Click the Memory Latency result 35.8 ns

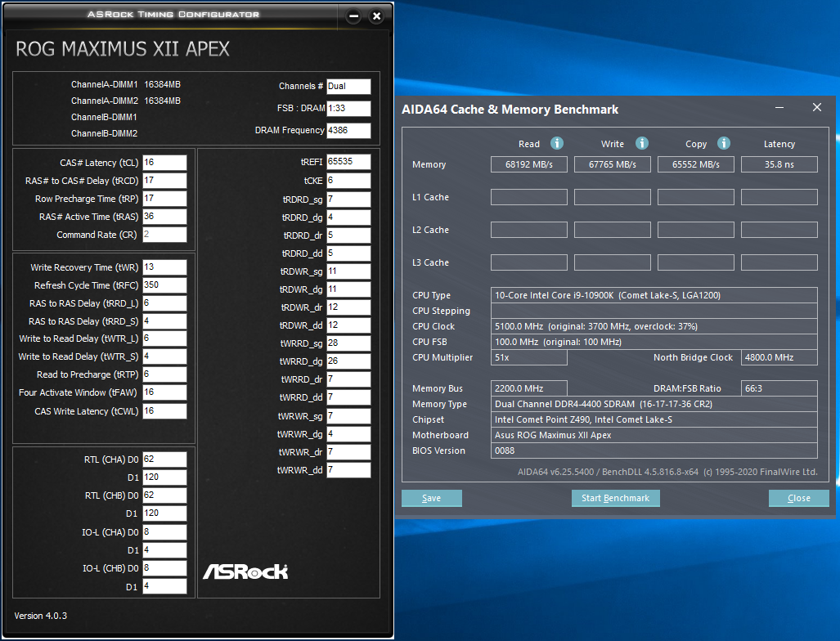point(779,164)
